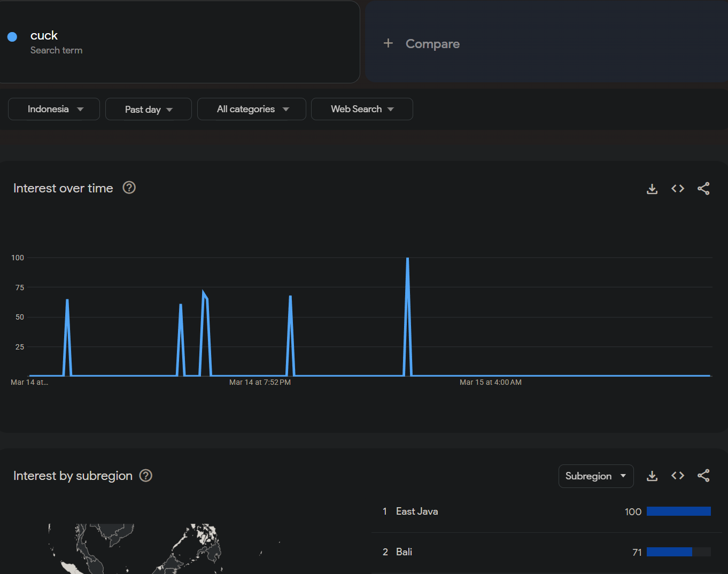Download the Interest over time data

(652, 189)
